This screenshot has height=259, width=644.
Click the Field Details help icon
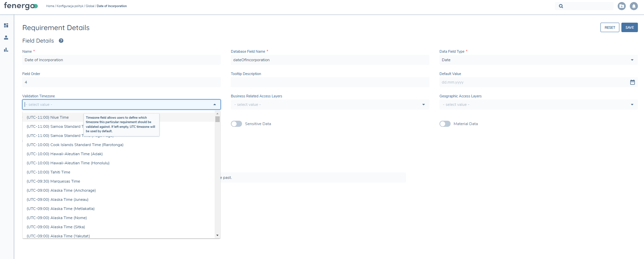click(x=61, y=41)
